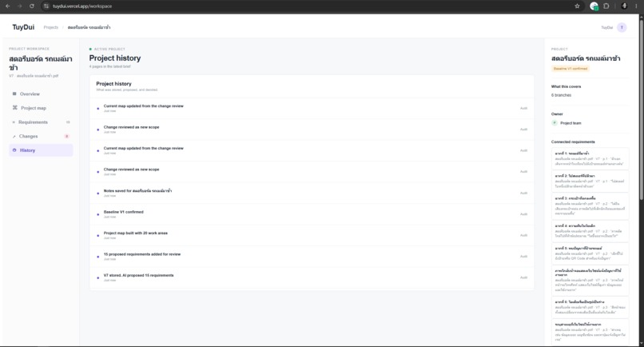Click the green-badged extension icon in the browser toolbar

pos(594,6)
